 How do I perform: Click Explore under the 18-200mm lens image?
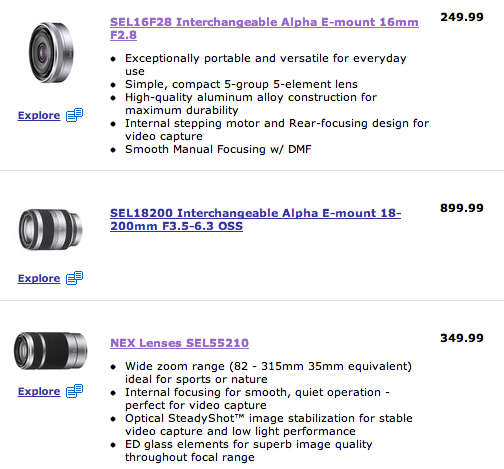39,278
